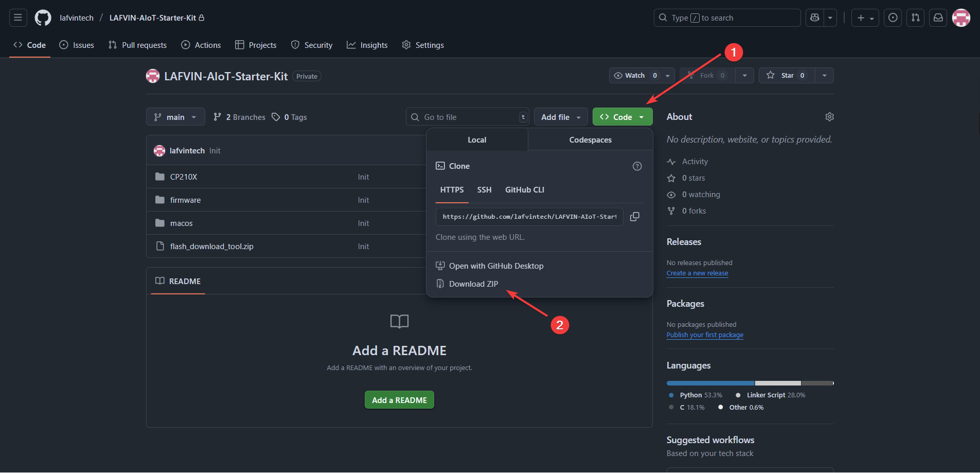This screenshot has height=473, width=980.
Task: Click the Add a README button
Action: [399, 400]
